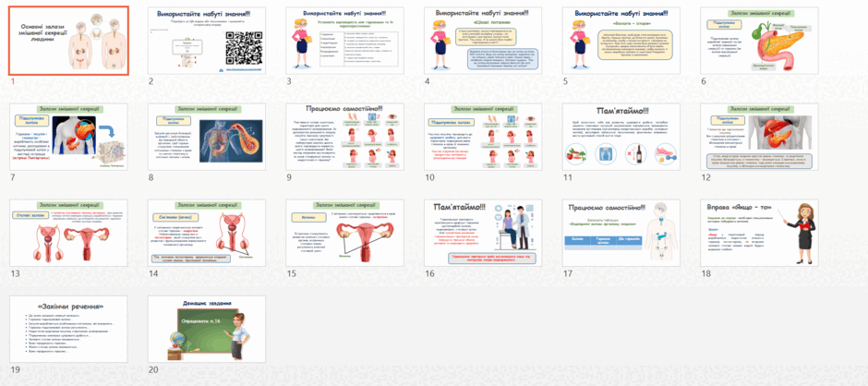This screenshot has height=386, width=868.
Task: Choose slide 12 thumbnail
Action: tap(759, 137)
